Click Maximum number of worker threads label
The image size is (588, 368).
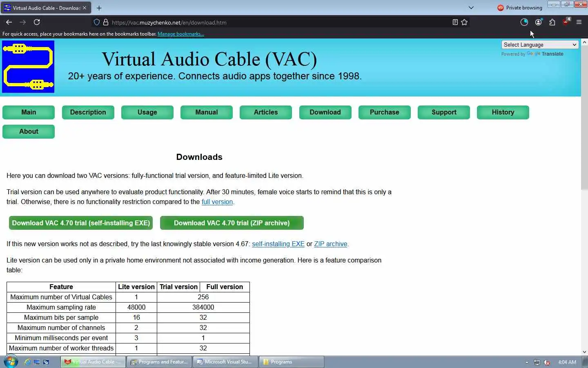(x=61, y=348)
